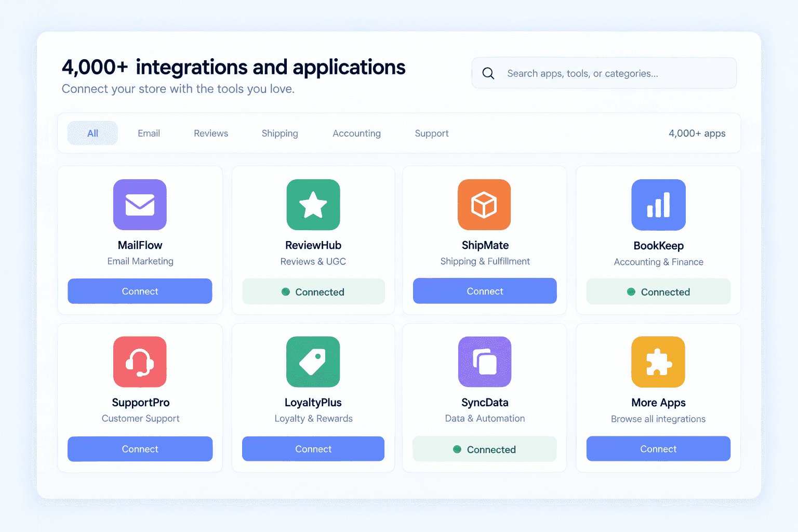Screen dimensions: 798x532
Task: Click the LoyaltyPlus tag icon
Action: click(x=313, y=362)
